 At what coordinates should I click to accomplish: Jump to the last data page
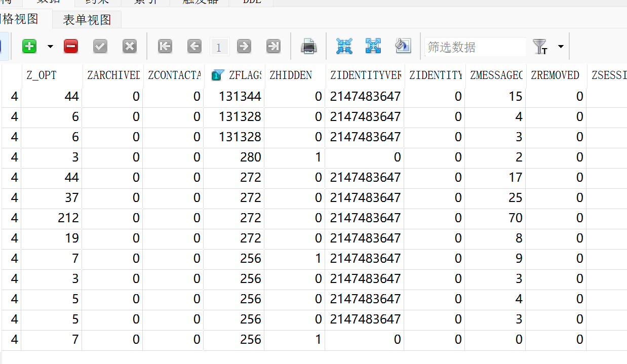point(273,47)
